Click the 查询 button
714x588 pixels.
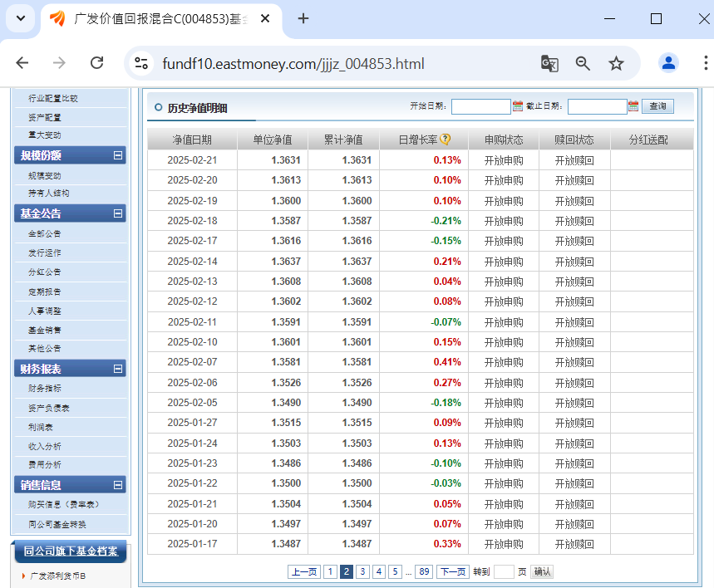[657, 106]
